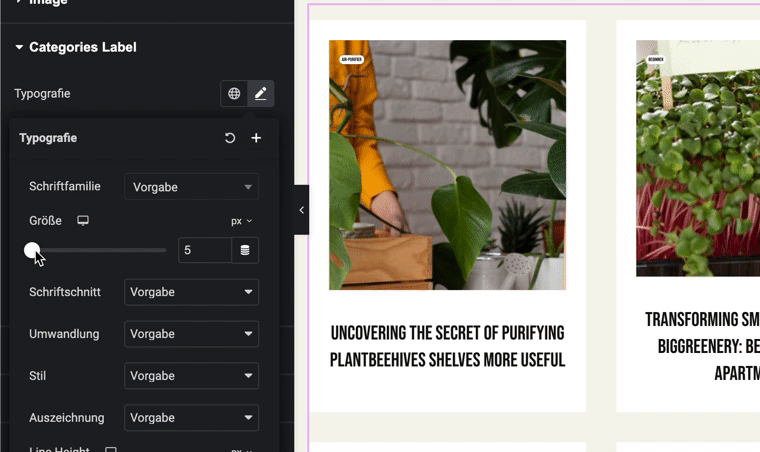Click the microgreens post image
The width and height of the screenshot is (760, 452).
click(x=698, y=158)
